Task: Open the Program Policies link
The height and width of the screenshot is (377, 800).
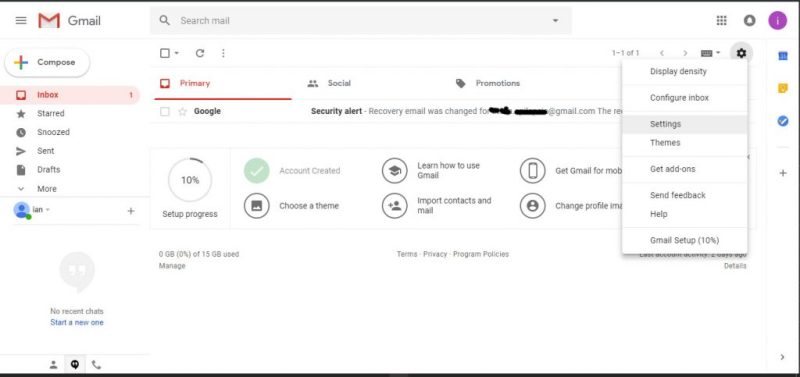Action: [481, 254]
